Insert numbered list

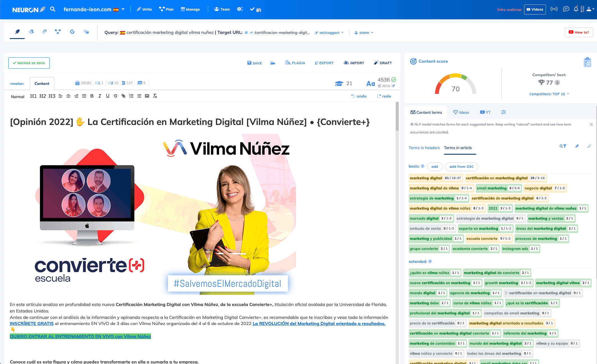click(131, 96)
